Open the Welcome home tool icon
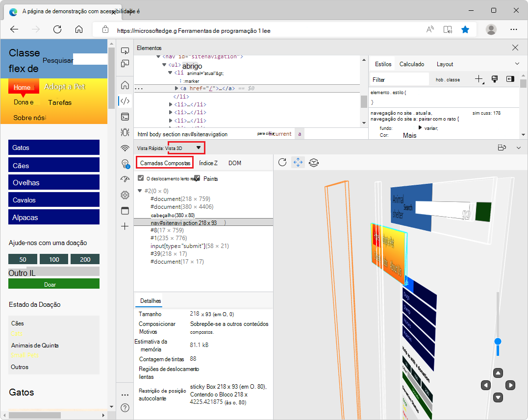 point(125,85)
